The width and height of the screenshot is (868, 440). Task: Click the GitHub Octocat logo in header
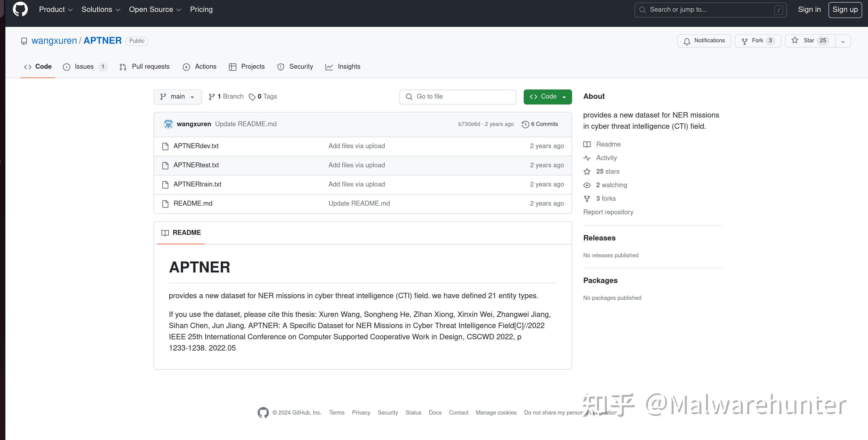tap(20, 9)
